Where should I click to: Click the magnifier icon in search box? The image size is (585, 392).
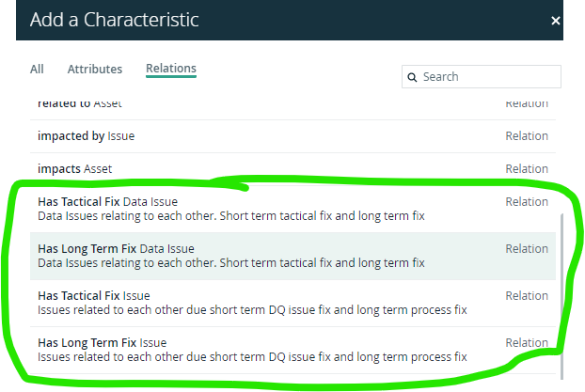412,77
